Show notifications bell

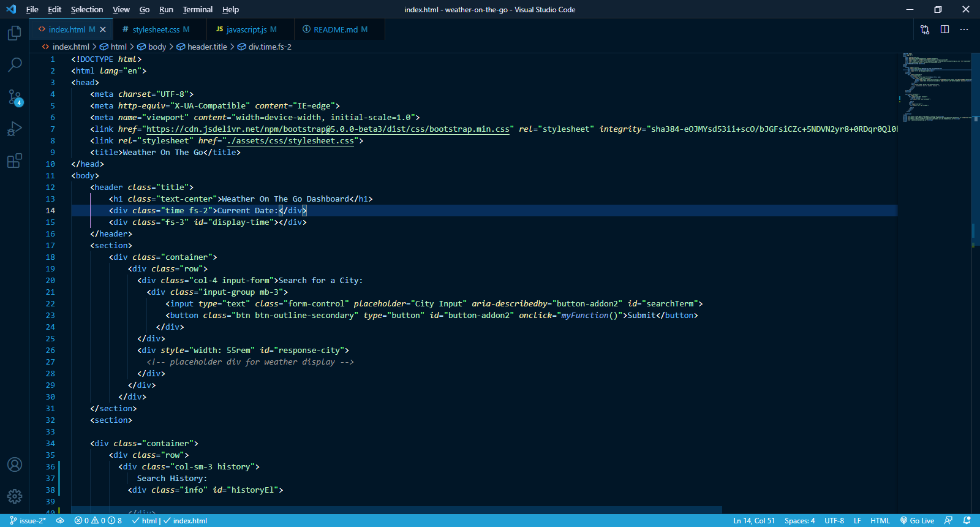coord(967,521)
